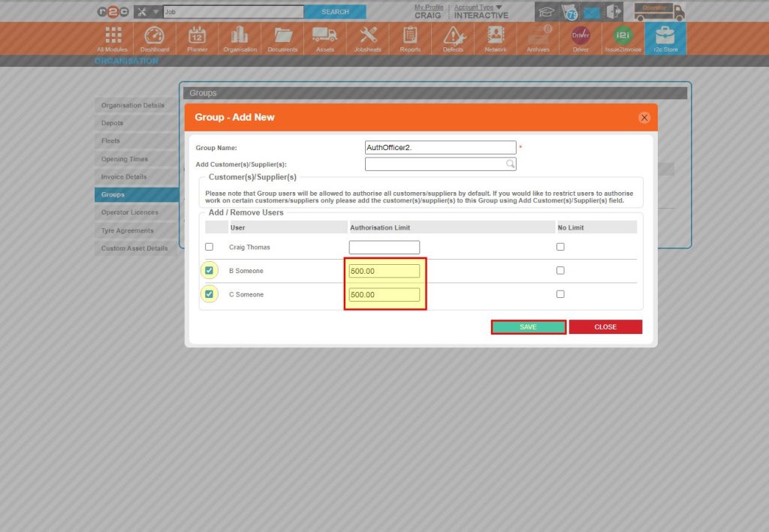Open the Dashboard module
Image resolution: width=769 pixels, height=532 pixels.
pyautogui.click(x=155, y=38)
